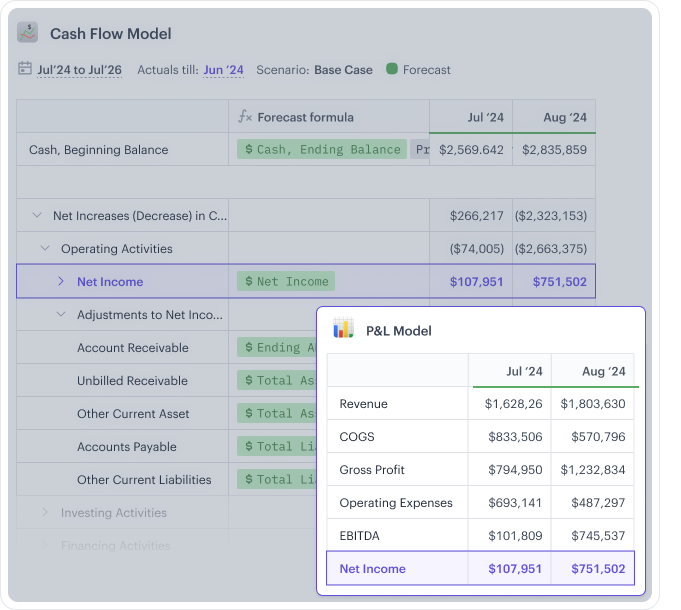681x610 pixels.
Task: Select the ($74,005) operating activities cell
Action: pyautogui.click(x=471, y=248)
